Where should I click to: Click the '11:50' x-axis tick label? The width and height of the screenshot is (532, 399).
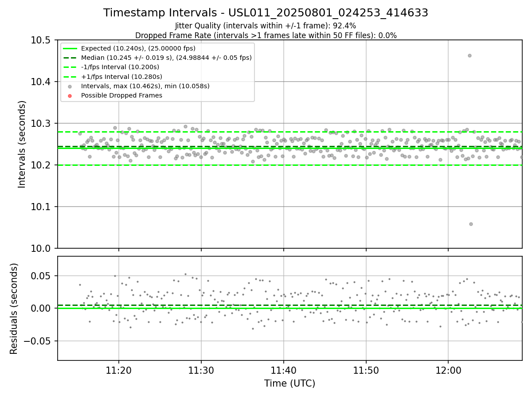pos(366,370)
